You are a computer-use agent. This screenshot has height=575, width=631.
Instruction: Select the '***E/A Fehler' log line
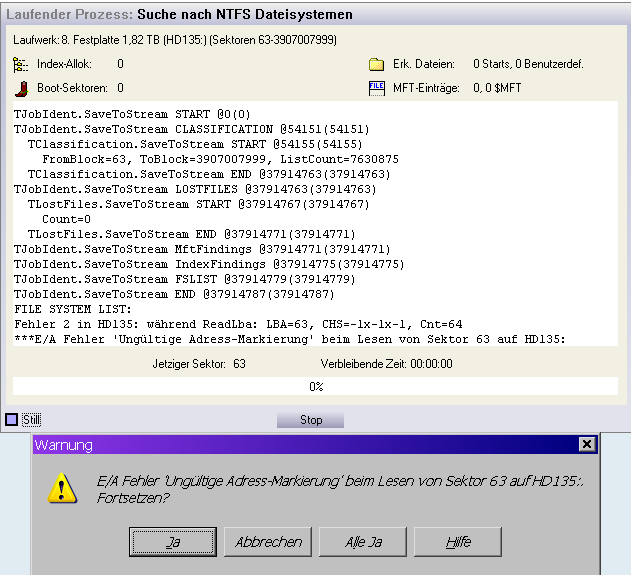tap(290, 339)
